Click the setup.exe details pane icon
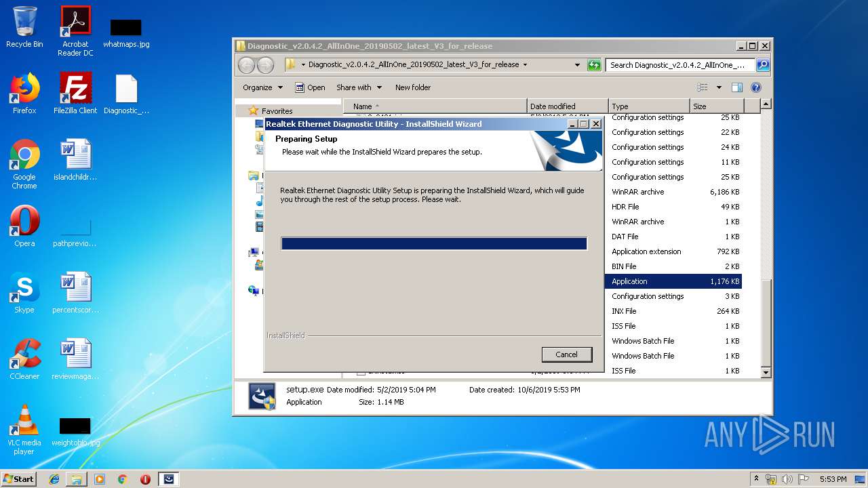The image size is (868, 488). (262, 396)
